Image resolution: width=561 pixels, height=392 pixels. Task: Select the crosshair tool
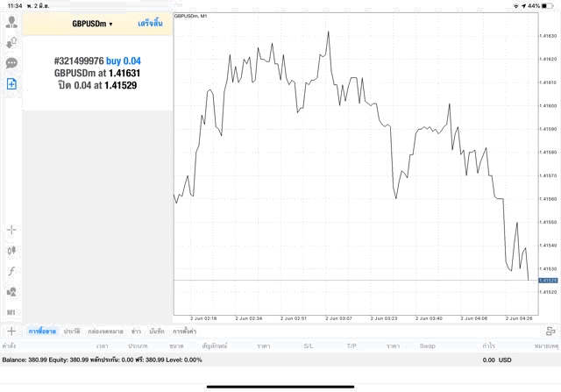[11, 230]
